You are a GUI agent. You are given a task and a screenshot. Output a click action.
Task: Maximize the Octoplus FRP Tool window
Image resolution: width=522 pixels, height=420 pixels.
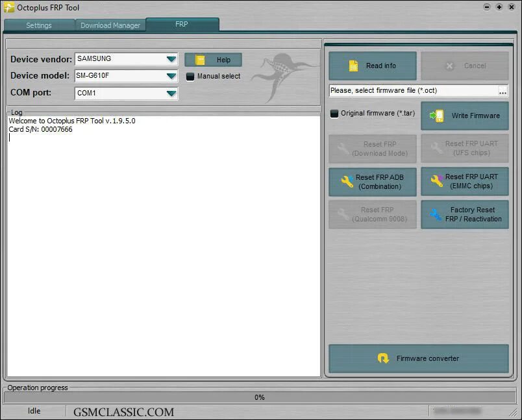(499, 7)
